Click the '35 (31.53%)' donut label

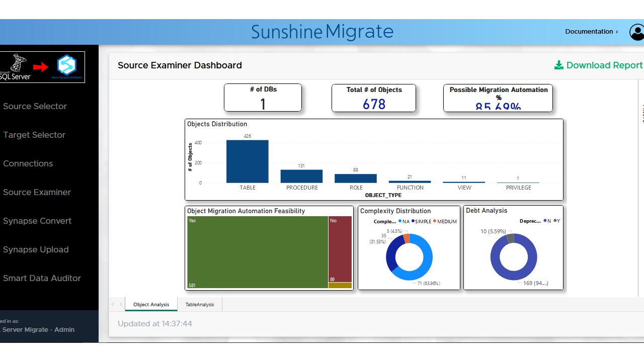point(377,239)
